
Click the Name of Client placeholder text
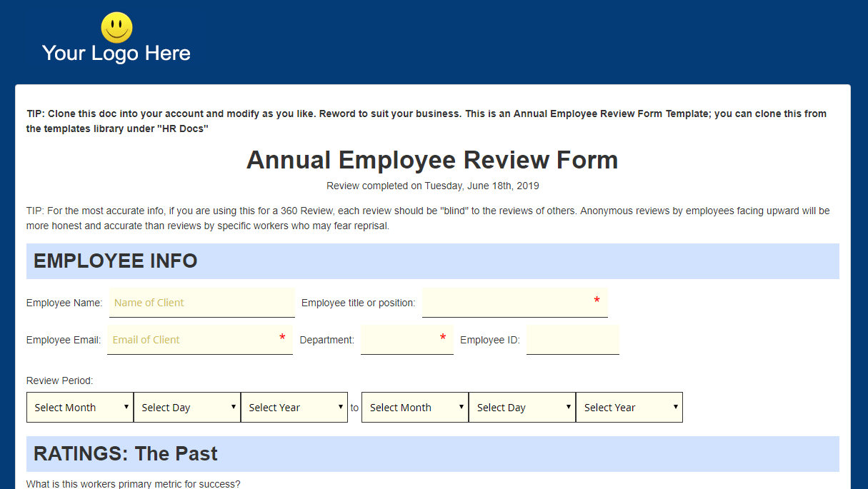pos(149,302)
